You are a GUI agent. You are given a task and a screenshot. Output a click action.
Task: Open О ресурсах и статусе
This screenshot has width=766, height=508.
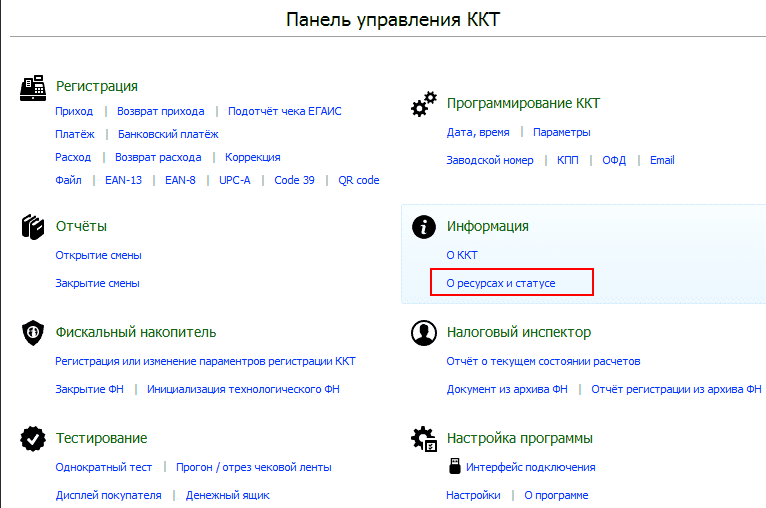point(501,283)
